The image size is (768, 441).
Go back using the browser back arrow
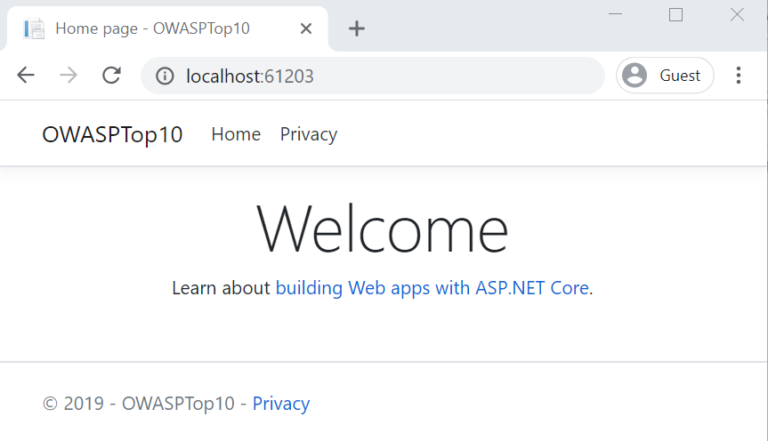[x=26, y=76]
